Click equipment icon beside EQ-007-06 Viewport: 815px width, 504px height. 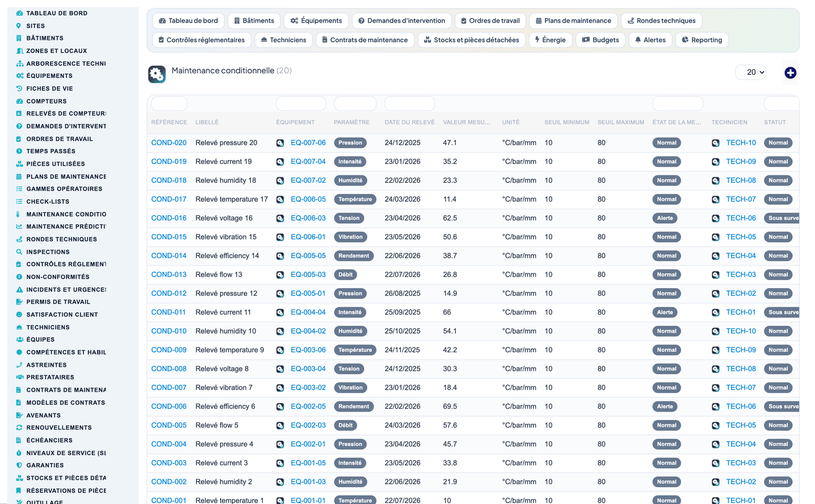(280, 143)
